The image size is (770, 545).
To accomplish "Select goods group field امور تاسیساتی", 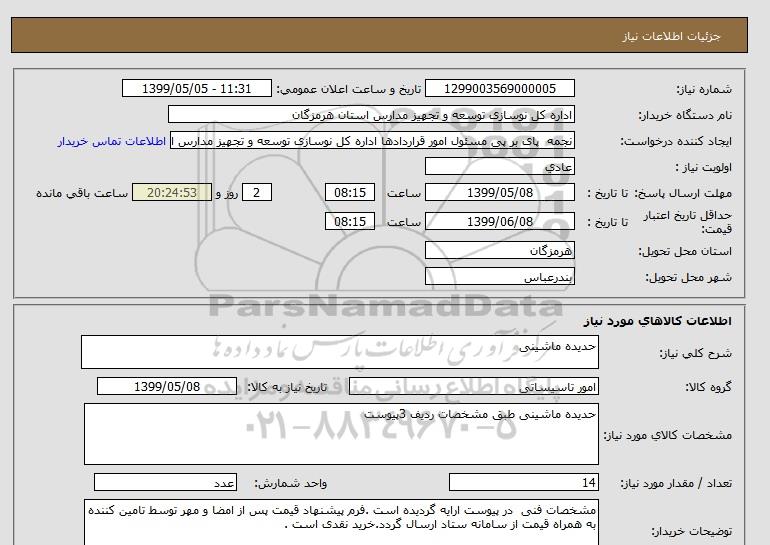I will [x=474, y=387].
